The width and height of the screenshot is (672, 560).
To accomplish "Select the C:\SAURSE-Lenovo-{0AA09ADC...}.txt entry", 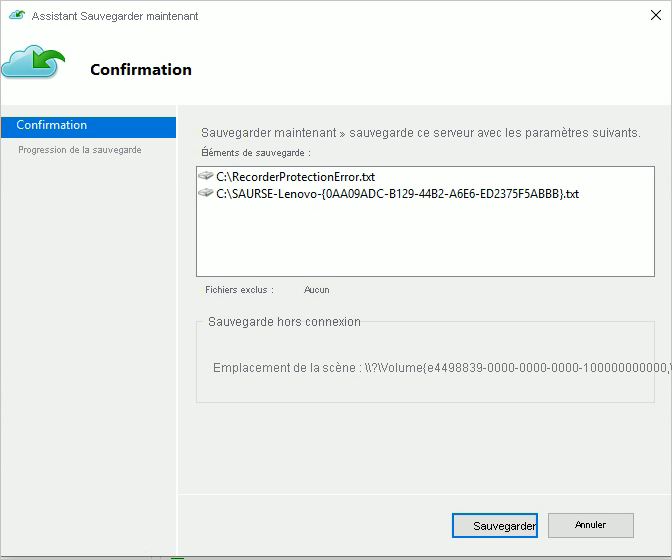I will pyautogui.click(x=397, y=194).
